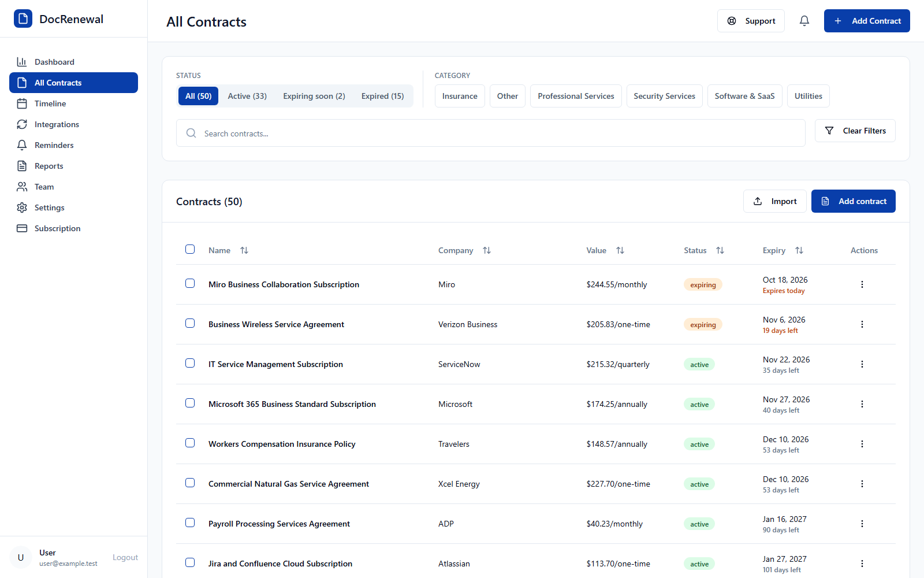This screenshot has width=924, height=578.
Task: Open actions menu for Commercial Natural Gas Service
Action: coord(862,484)
